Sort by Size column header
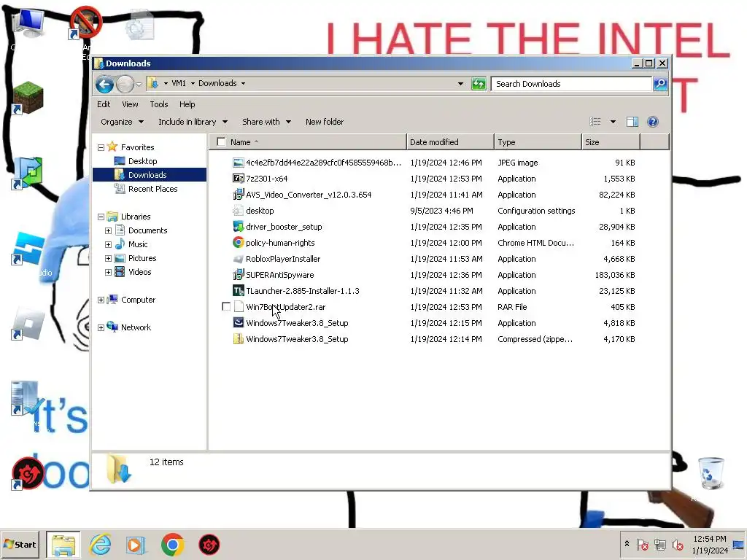This screenshot has width=747, height=560. 611,142
